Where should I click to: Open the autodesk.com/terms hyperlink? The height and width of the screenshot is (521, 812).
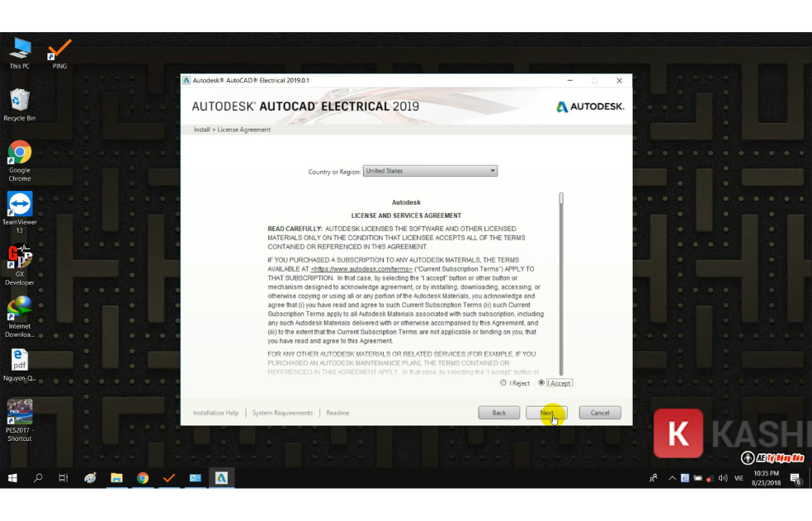click(x=361, y=269)
